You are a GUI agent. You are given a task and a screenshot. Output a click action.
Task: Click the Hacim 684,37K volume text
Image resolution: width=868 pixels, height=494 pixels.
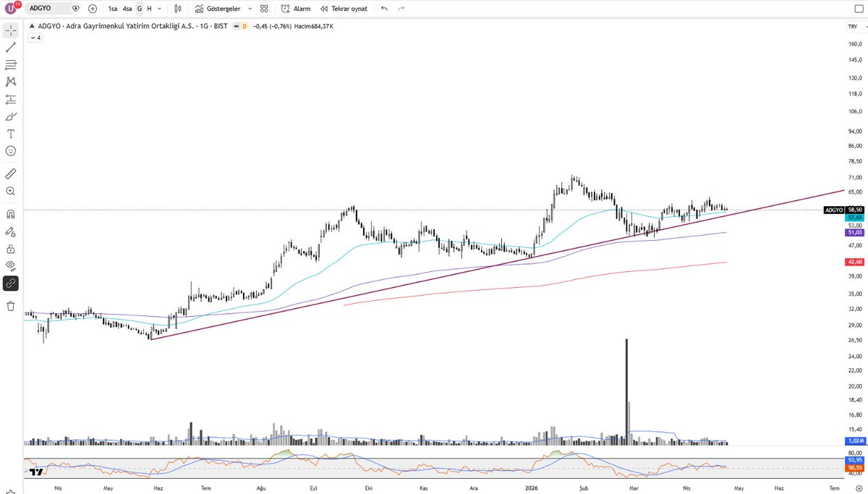pos(312,26)
